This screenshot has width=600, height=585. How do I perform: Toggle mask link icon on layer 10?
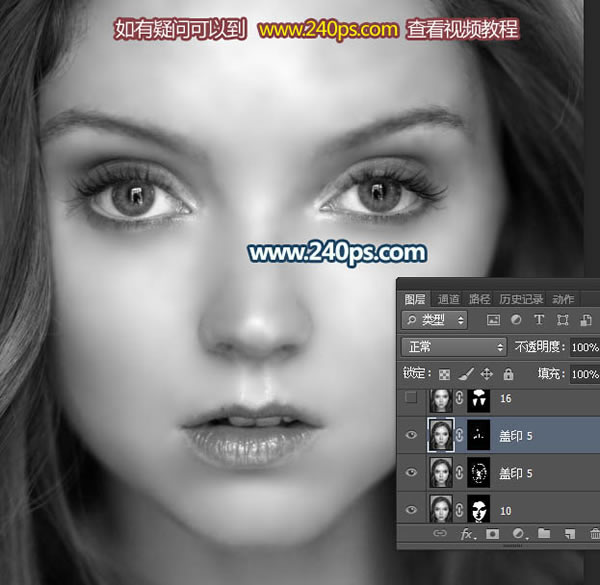pyautogui.click(x=460, y=510)
